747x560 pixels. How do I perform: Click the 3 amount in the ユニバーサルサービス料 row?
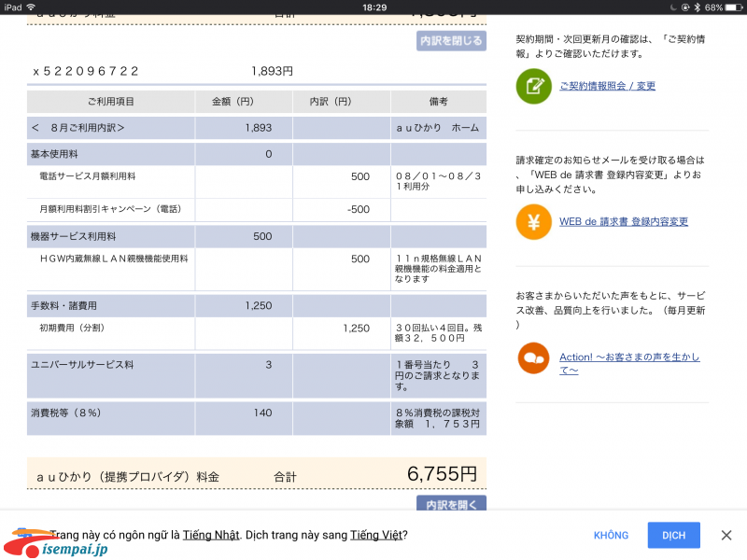(x=269, y=365)
